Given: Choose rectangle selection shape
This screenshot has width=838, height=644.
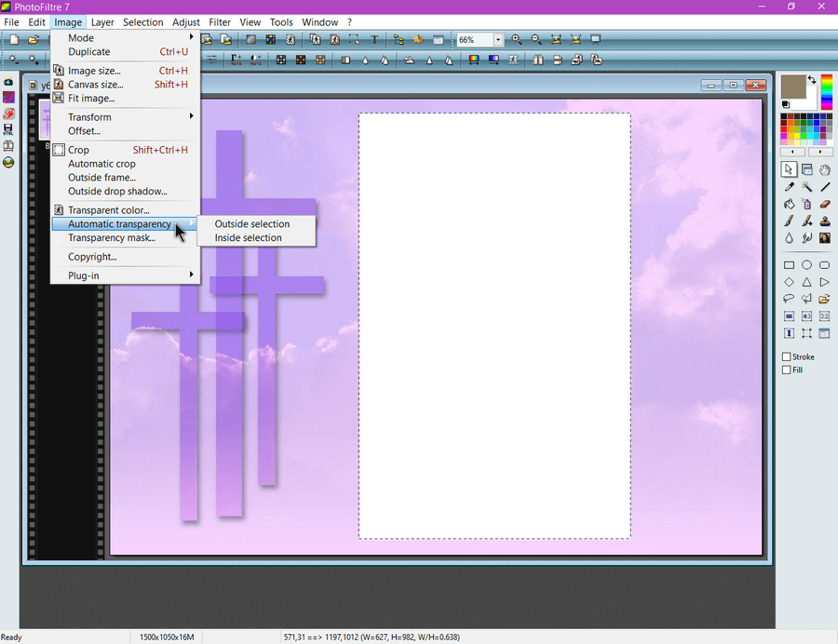Looking at the screenshot, I should (789, 265).
